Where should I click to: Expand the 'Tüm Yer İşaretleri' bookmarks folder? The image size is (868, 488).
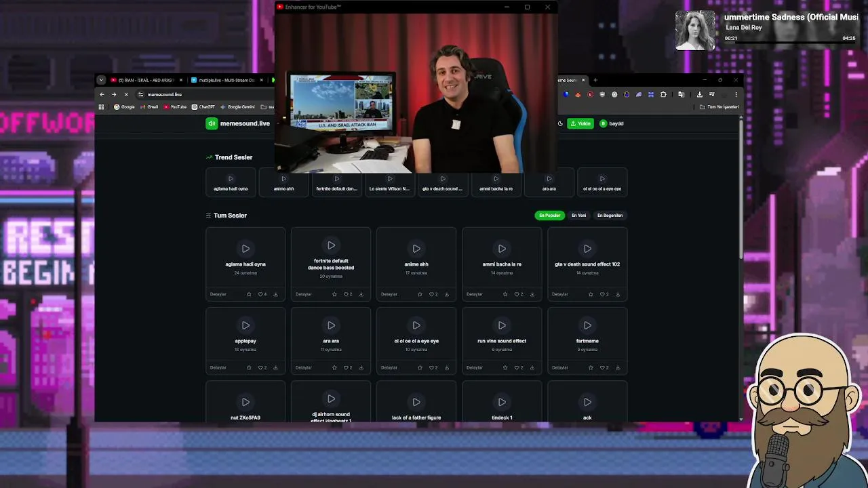pyautogui.click(x=719, y=107)
